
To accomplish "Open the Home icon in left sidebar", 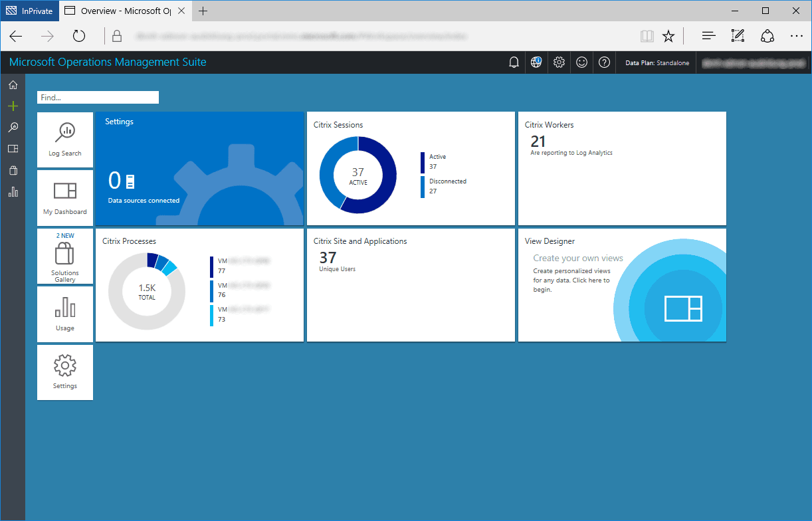I will click(x=13, y=84).
